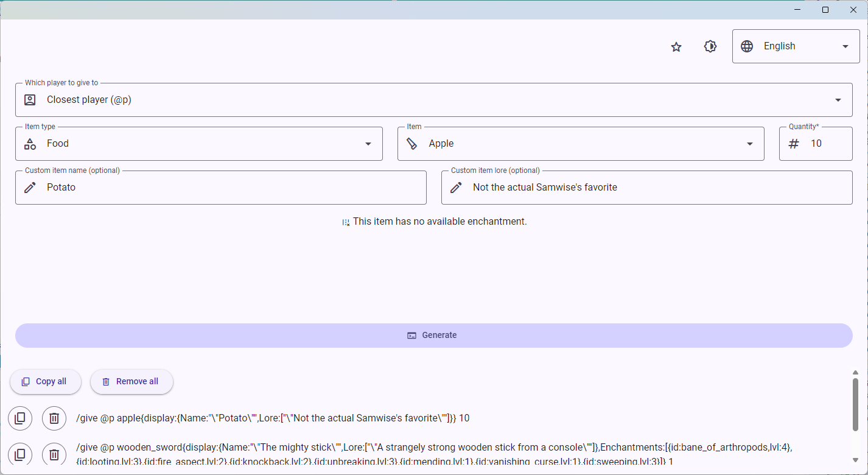Image resolution: width=868 pixels, height=475 pixels.
Task: Click the Copy all button
Action: [45, 382]
